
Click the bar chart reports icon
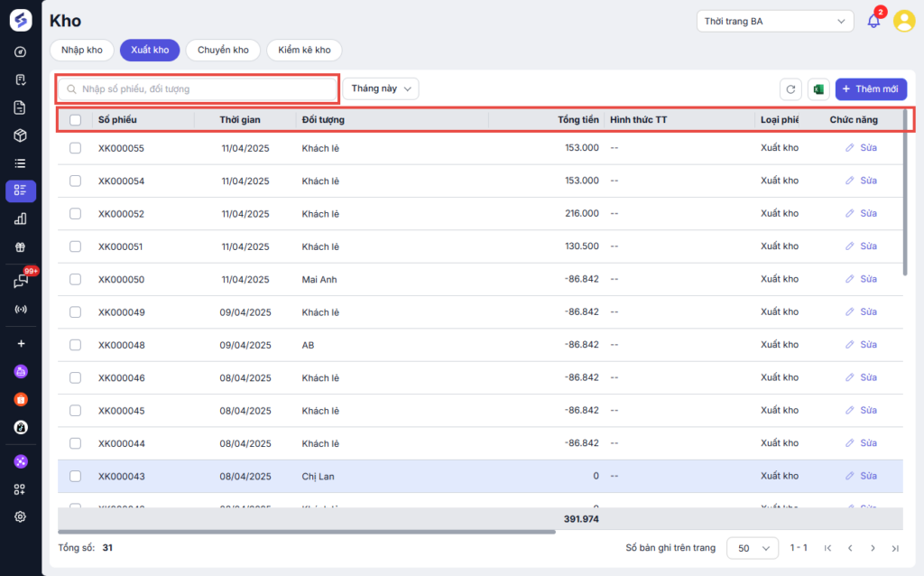pos(20,218)
